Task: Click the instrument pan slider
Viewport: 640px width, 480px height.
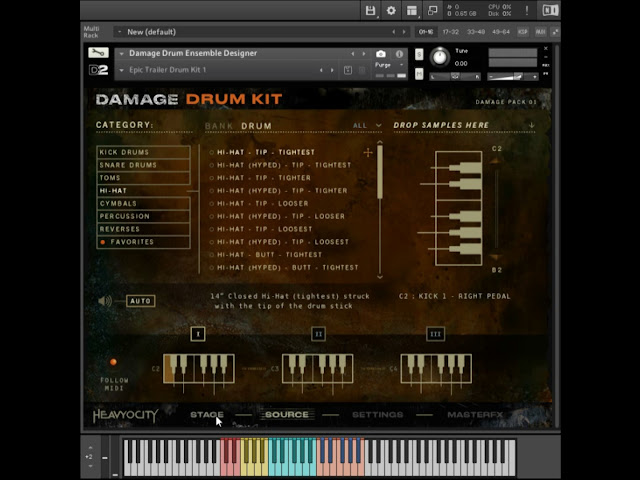Action: point(455,77)
